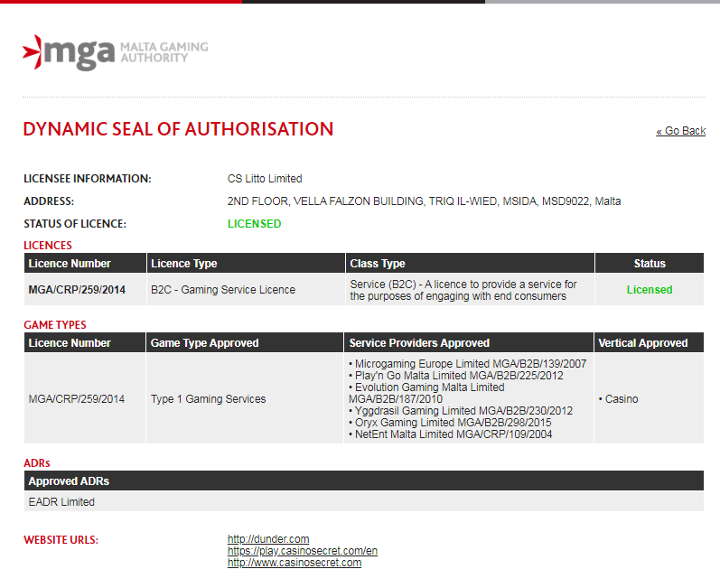Screen dimensions: 720x588
Task: Click the EADR Limited row
Action: click(x=364, y=501)
